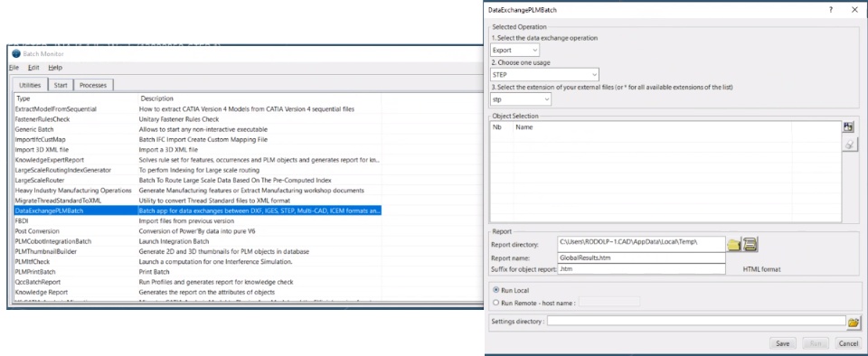Open the File menu in Batch Monitor
The width and height of the screenshot is (868, 356).
14,68
